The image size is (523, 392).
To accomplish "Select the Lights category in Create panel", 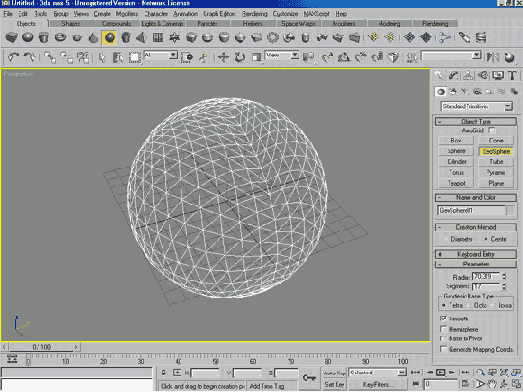I will [x=465, y=91].
